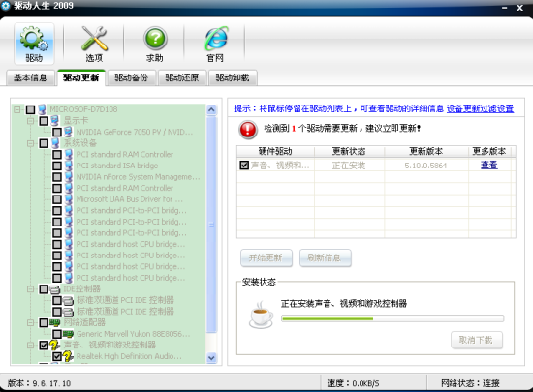The width and height of the screenshot is (533, 392).
Task: Click the NVIDIA GeForce 7050 device icon
Action: point(68,132)
